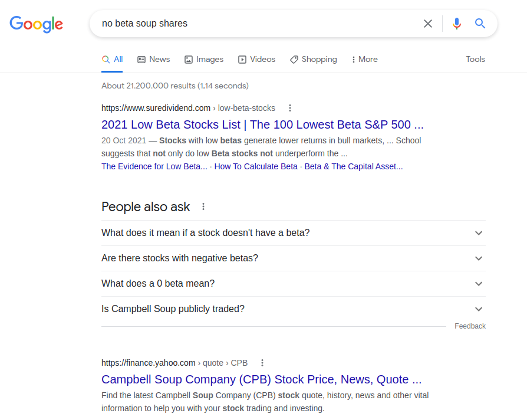The width and height of the screenshot is (527, 420).
Task: Open options dots beside suredividend result
Action: click(x=289, y=108)
